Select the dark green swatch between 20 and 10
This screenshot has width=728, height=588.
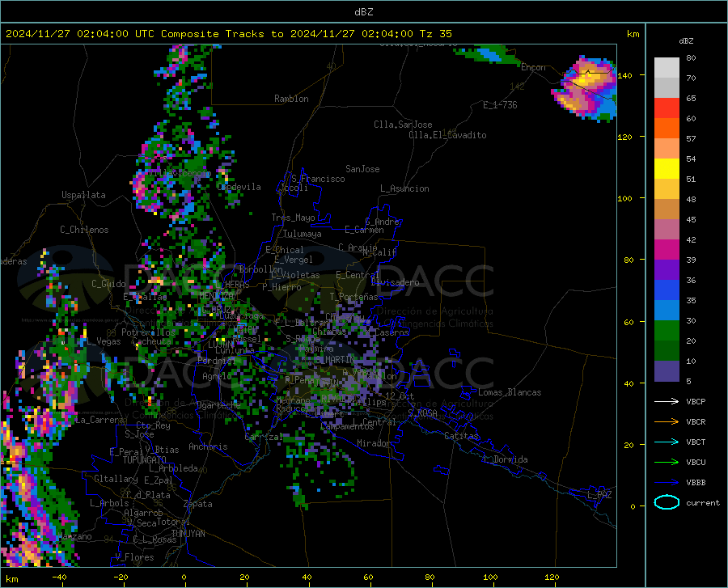(667, 351)
